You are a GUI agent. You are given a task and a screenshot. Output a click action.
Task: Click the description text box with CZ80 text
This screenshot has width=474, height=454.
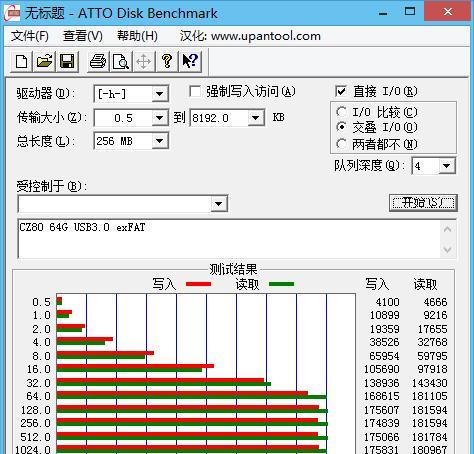230,239
